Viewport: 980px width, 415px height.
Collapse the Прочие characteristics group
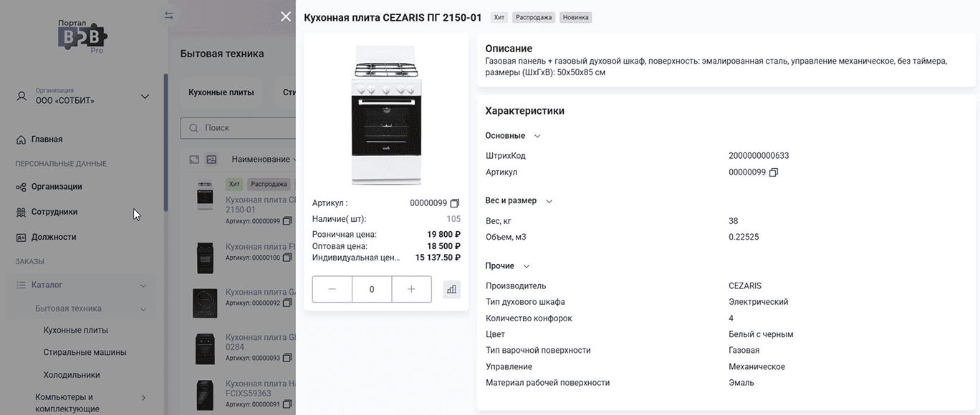pos(527,266)
